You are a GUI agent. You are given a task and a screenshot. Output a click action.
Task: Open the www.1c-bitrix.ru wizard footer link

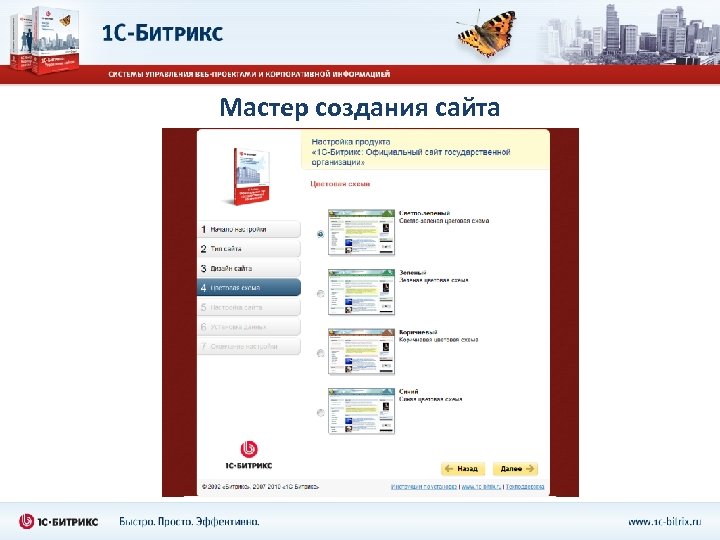pyautogui.click(x=481, y=487)
